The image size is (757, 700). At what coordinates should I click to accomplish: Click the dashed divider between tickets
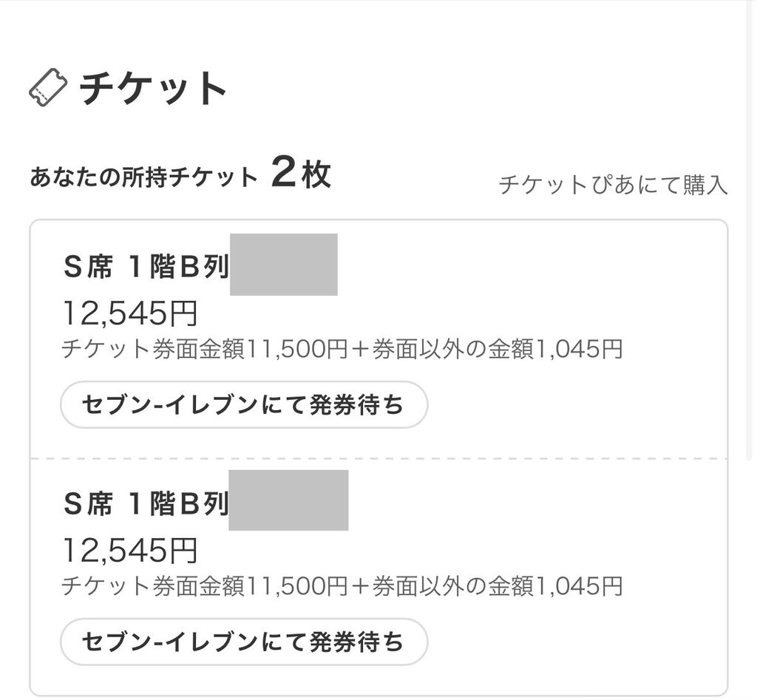pyautogui.click(x=378, y=458)
